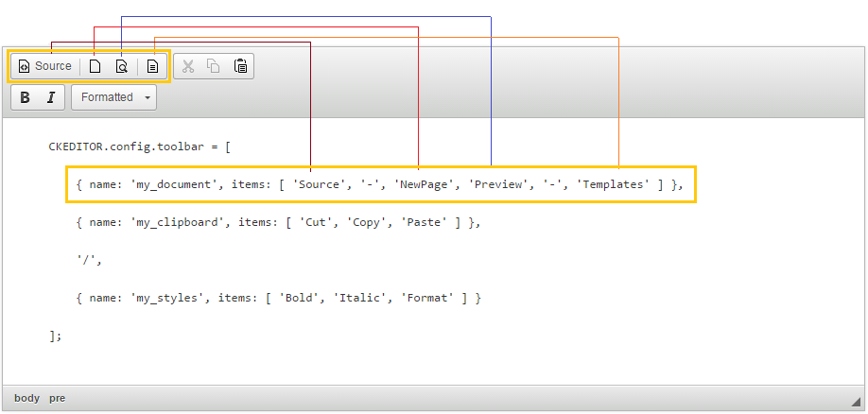
Task: Toggle Bold formatting
Action: [25, 97]
